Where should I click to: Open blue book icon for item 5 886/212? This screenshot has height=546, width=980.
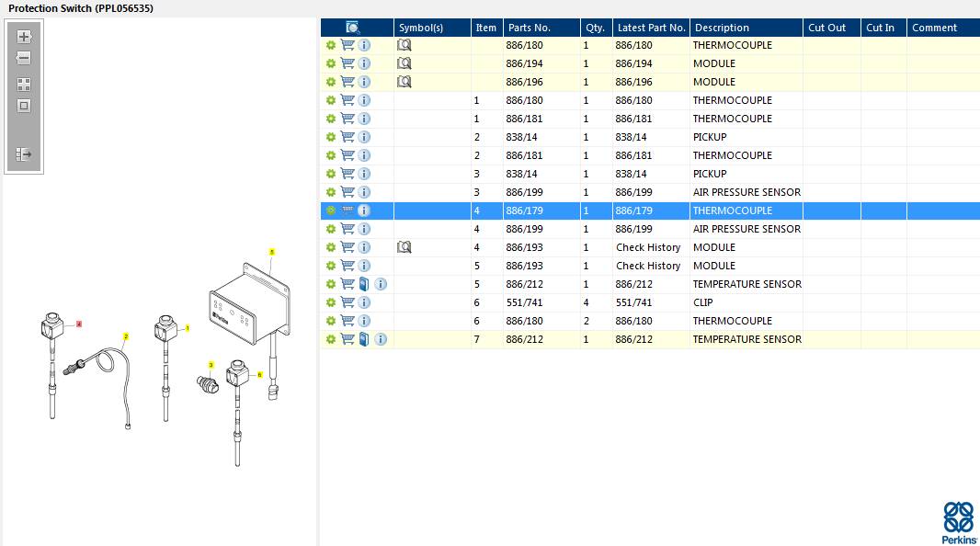pyautogui.click(x=364, y=284)
